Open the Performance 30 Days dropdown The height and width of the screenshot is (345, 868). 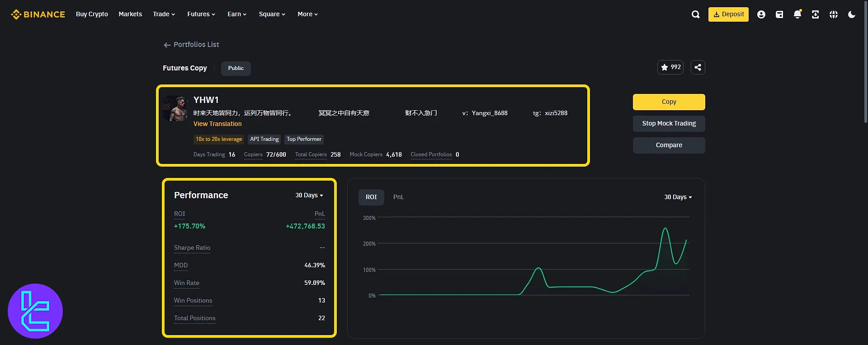(x=309, y=196)
